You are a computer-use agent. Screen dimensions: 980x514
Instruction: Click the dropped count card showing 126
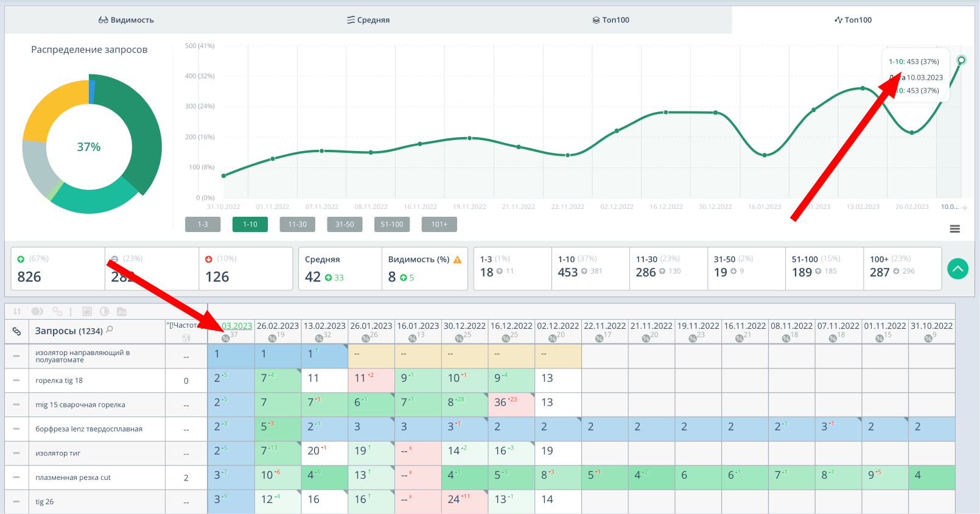[x=245, y=269]
